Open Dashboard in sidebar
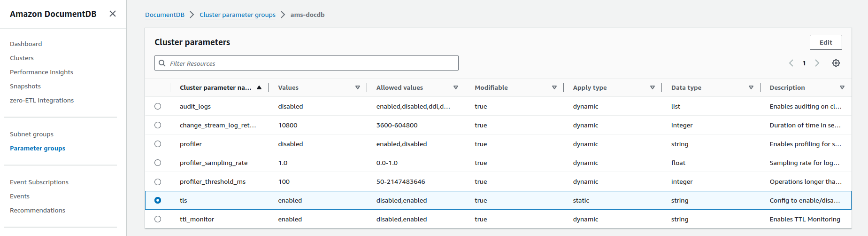 [26, 44]
